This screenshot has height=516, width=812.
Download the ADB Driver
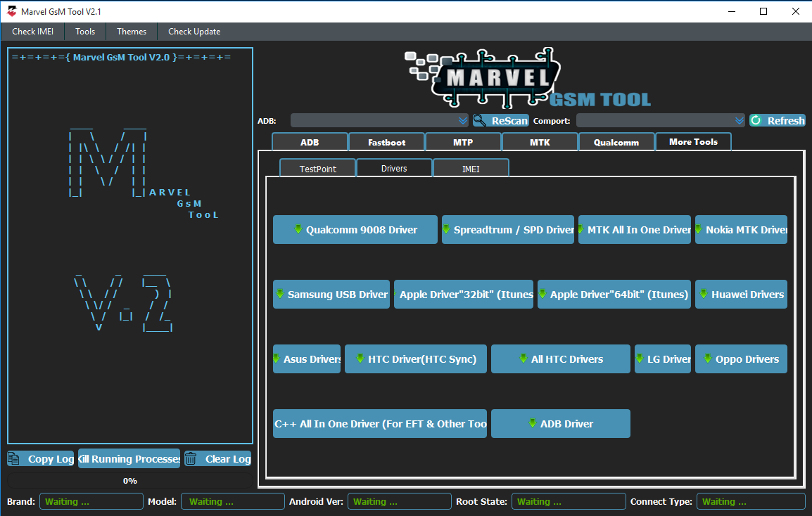tap(561, 424)
